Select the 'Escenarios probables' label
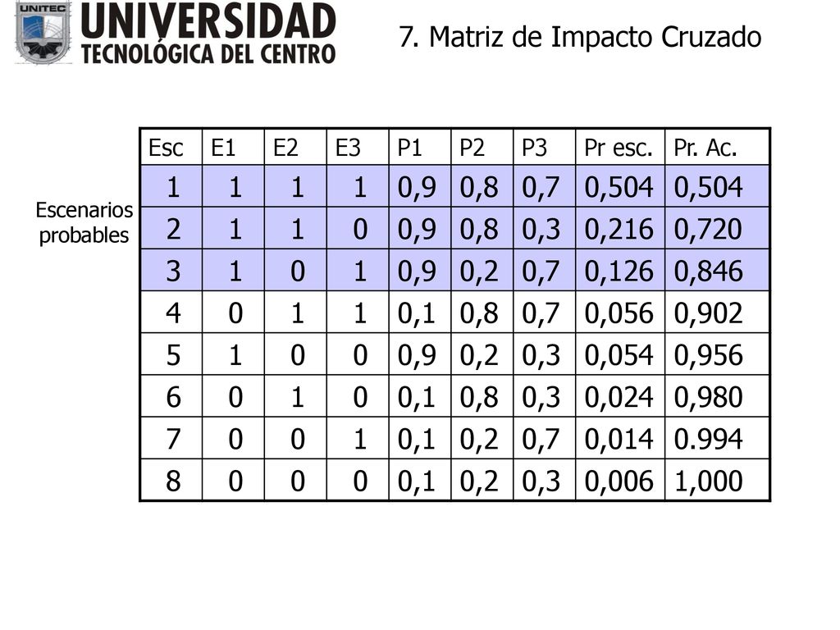Viewport: 840px width, 630px height. 84,223
